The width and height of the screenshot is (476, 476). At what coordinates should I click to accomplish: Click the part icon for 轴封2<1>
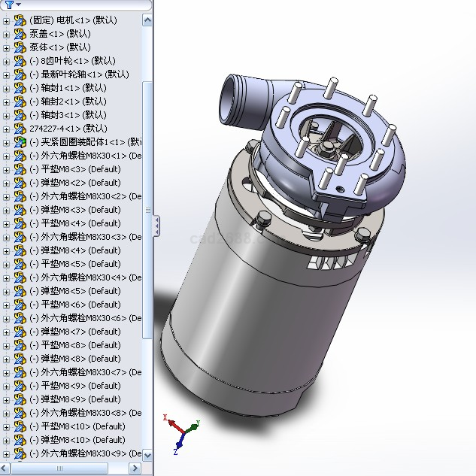(20, 102)
